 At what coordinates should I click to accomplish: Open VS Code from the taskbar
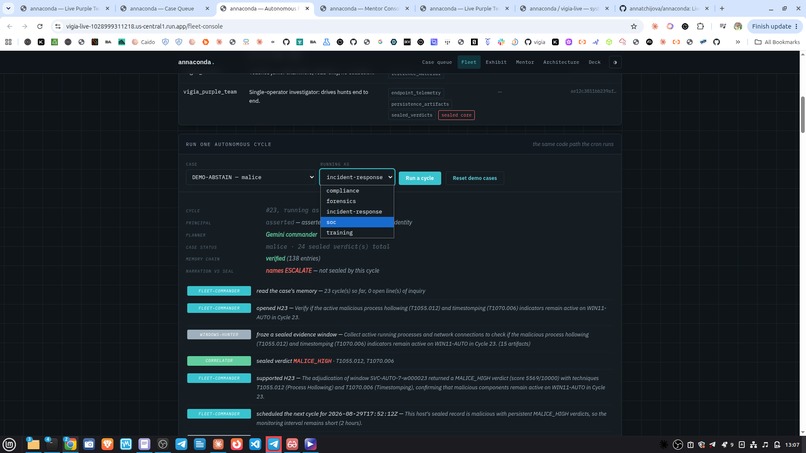click(255, 444)
